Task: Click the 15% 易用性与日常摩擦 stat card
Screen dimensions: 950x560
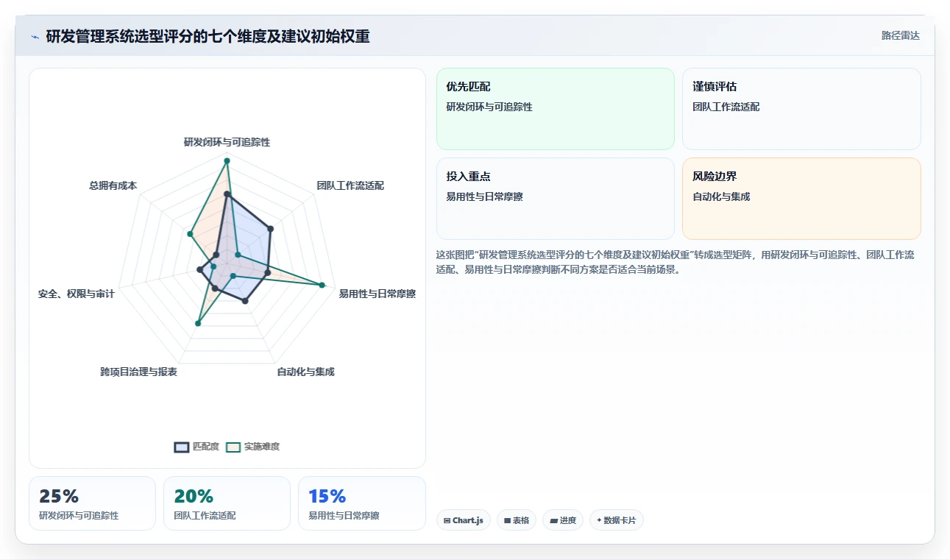Action: 362,503
